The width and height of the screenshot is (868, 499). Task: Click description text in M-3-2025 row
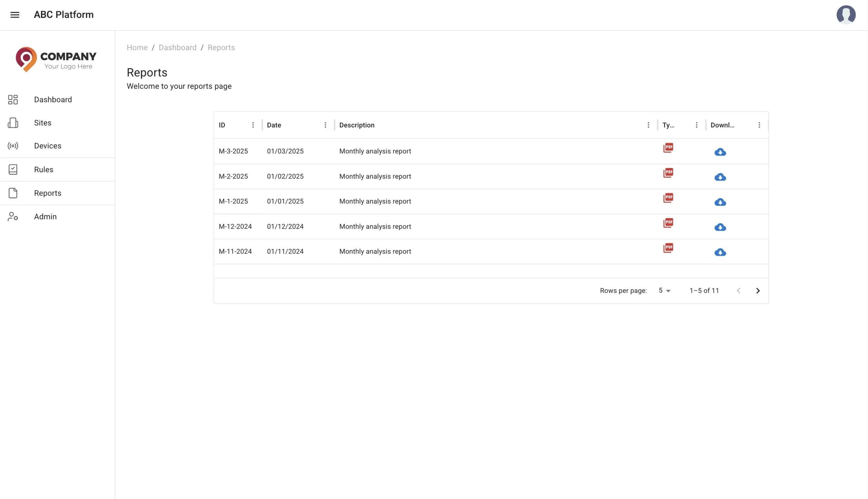coord(375,151)
